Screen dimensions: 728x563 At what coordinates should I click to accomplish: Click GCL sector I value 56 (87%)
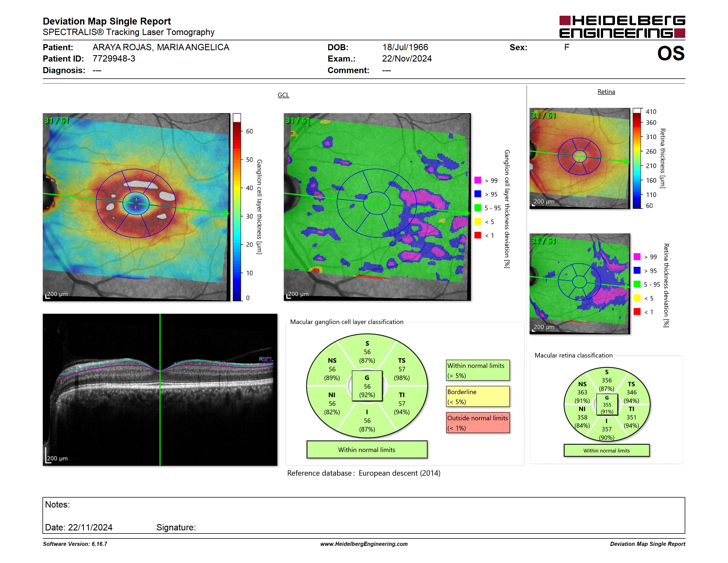click(367, 425)
